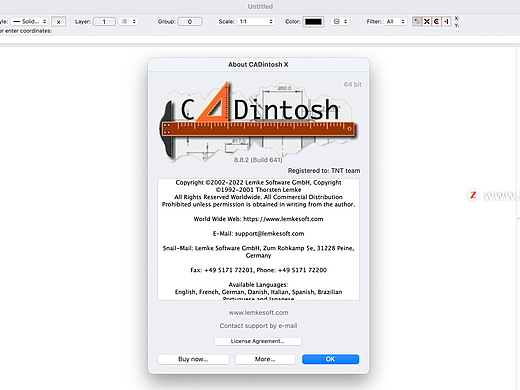Select the circle tangent snap icon
This screenshot has width=520, height=390.
point(436,22)
